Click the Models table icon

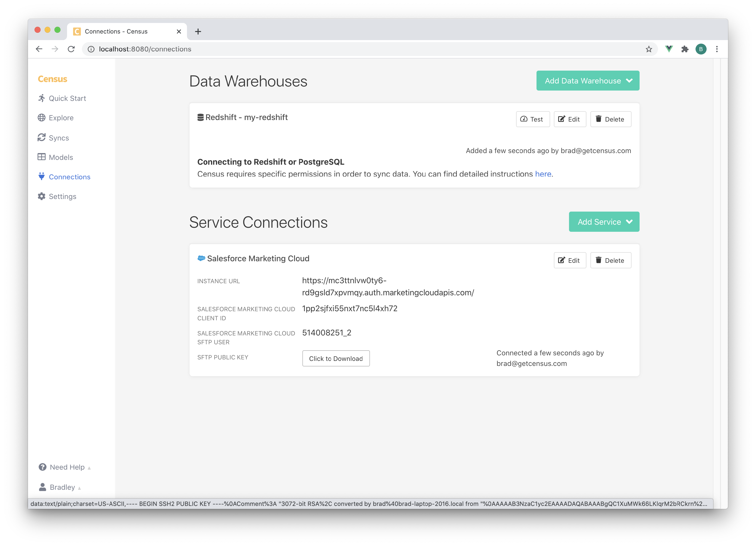point(41,157)
